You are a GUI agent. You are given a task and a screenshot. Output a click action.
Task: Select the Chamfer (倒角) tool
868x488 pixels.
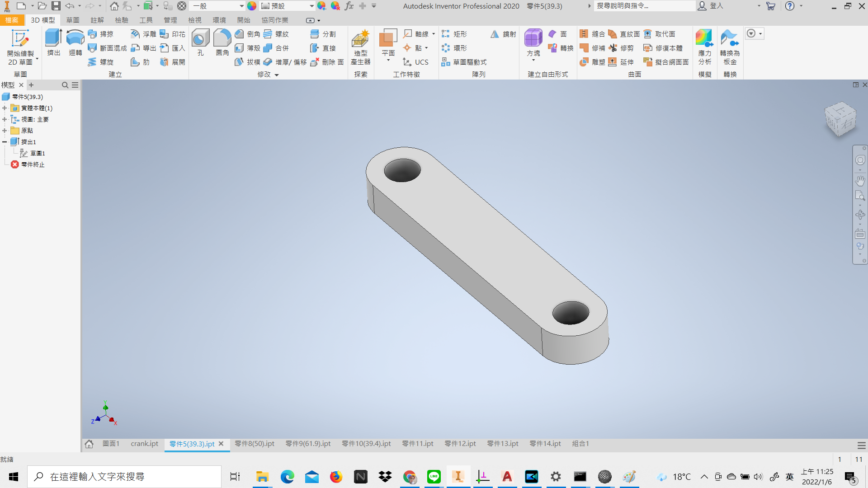247,34
